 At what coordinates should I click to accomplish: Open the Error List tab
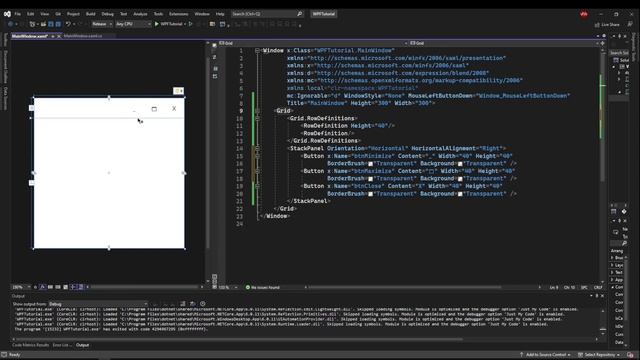click(61, 345)
